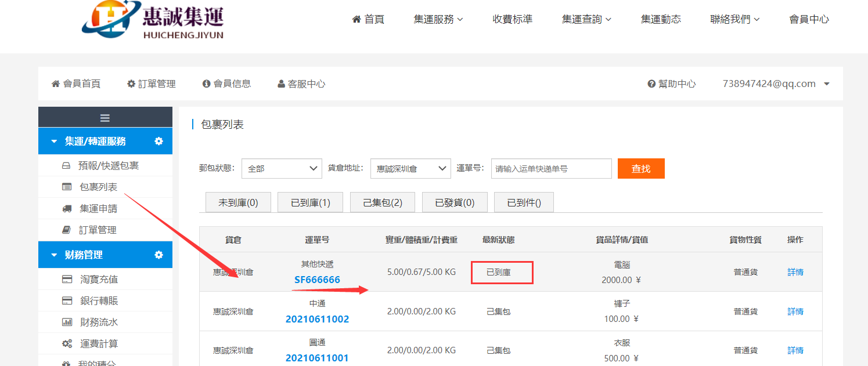Open 首頁 in the top navigation
The height and width of the screenshot is (366, 868).
[x=368, y=19]
